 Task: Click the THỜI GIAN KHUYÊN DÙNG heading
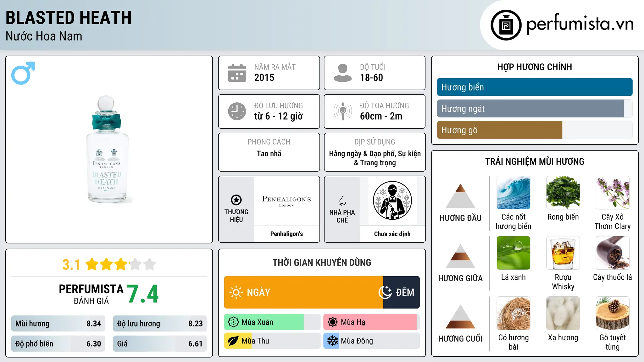(x=322, y=262)
